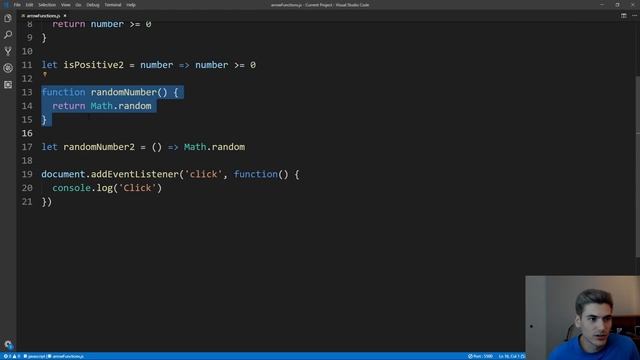Viewport: 640px width, 360px height.
Task: Open the View menu
Action: pyautogui.click(x=66, y=5)
